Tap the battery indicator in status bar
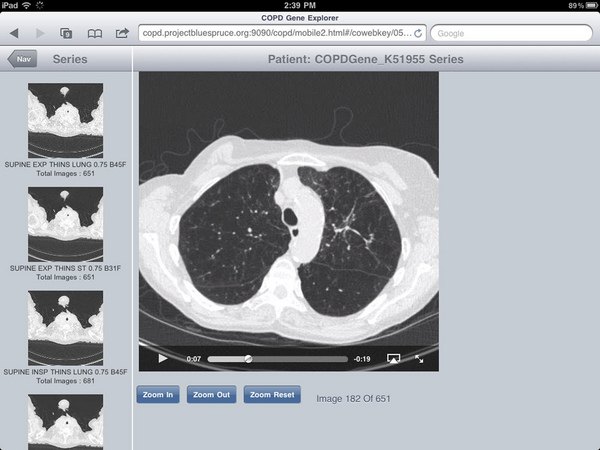The width and height of the screenshot is (600, 450). point(591,5)
